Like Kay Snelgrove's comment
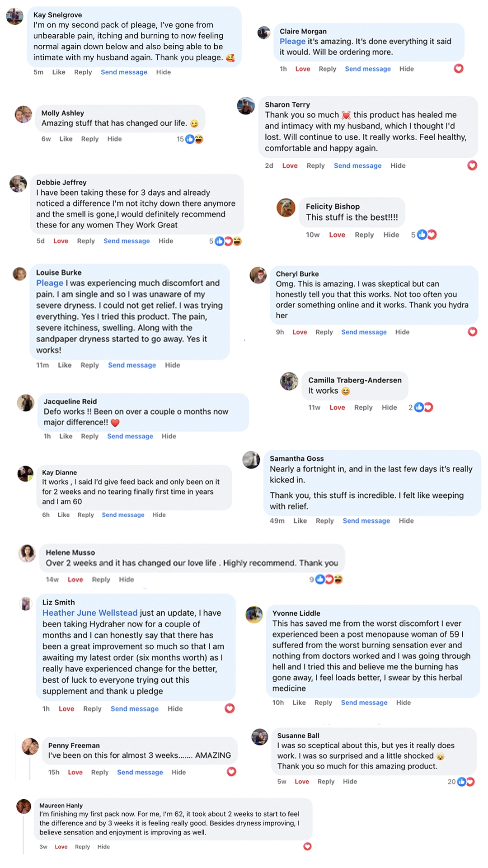The width and height of the screenshot is (488, 868). tap(59, 72)
